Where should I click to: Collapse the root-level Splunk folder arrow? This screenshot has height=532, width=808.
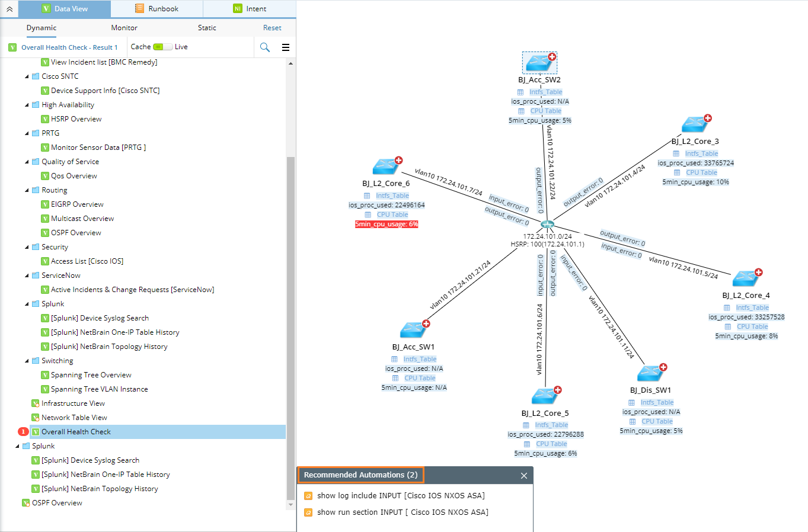tap(17, 446)
